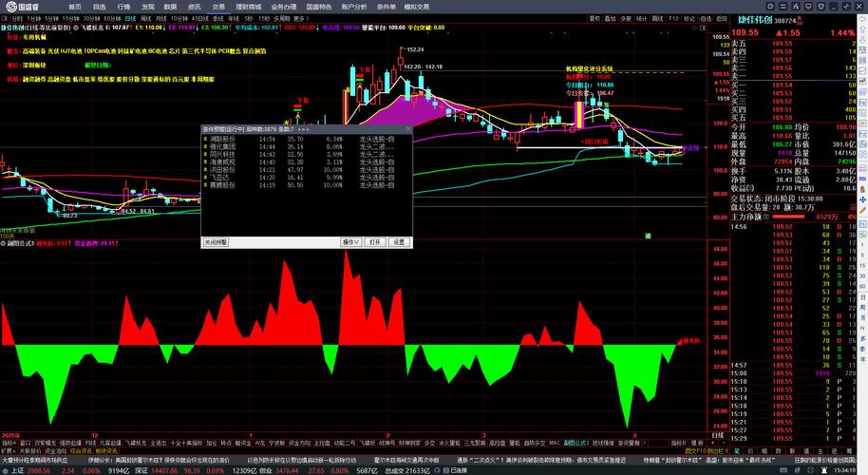This screenshot has height=475, width=868.
Task: Click the plus cross icon in right sidebar
Action: tap(862, 199)
